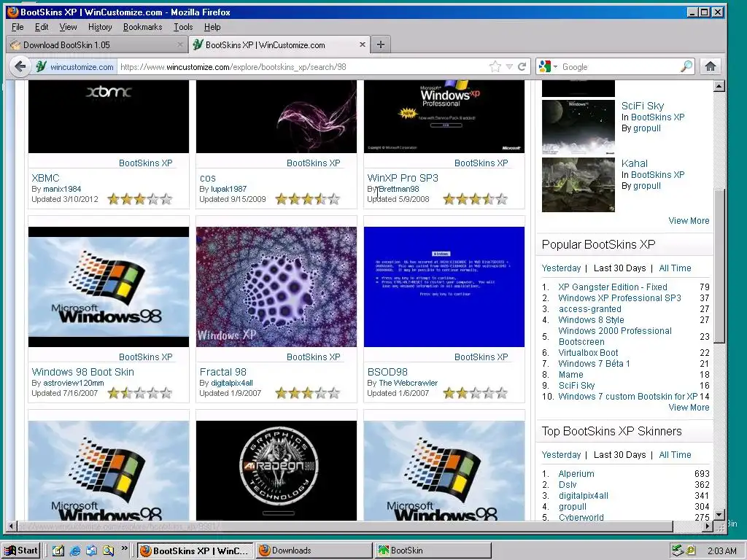Screen dimensions: 747x560
Task: Open author lupak1987 profile
Action: tap(228, 189)
